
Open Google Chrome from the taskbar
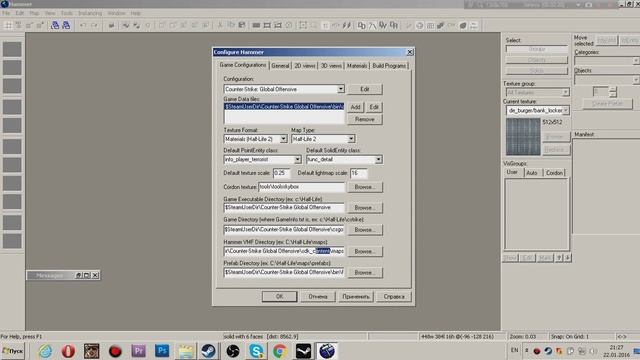click(280, 351)
